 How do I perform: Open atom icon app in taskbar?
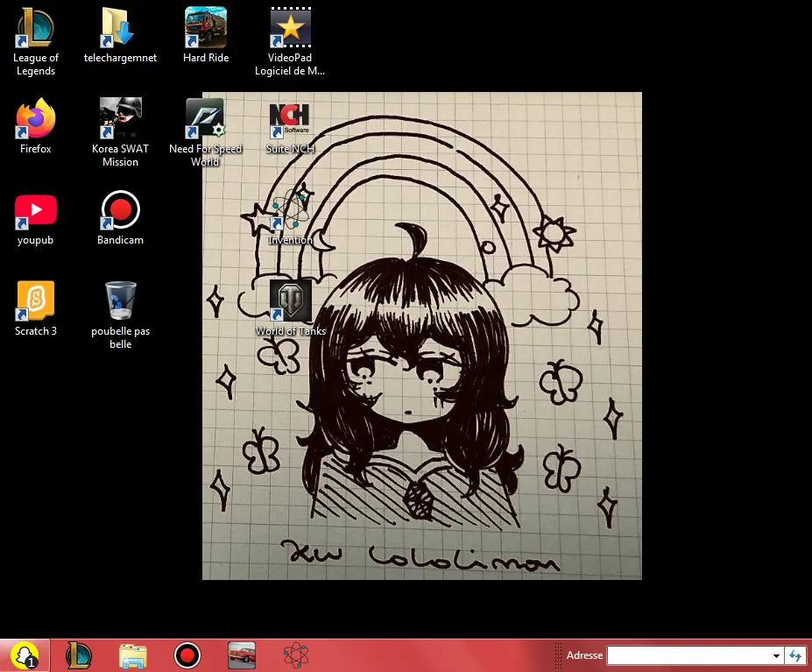(296, 655)
